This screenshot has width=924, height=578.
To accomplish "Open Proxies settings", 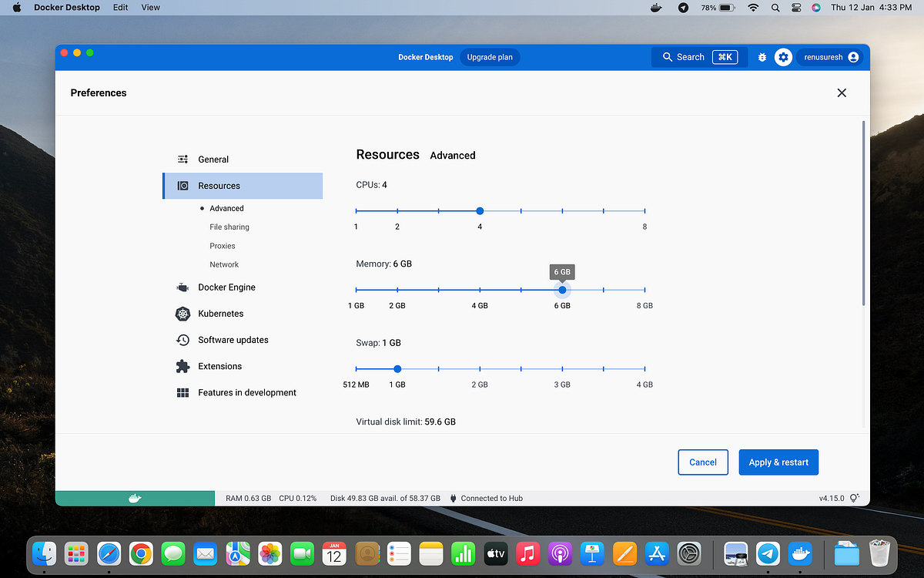I will tap(223, 246).
